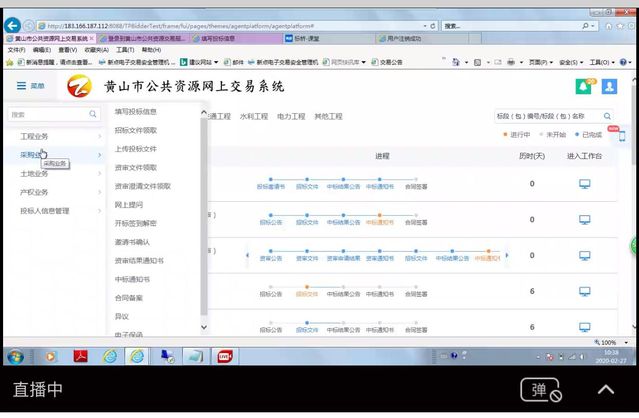Select the 进行中 status filter
The width and height of the screenshot is (639, 418).
click(518, 134)
